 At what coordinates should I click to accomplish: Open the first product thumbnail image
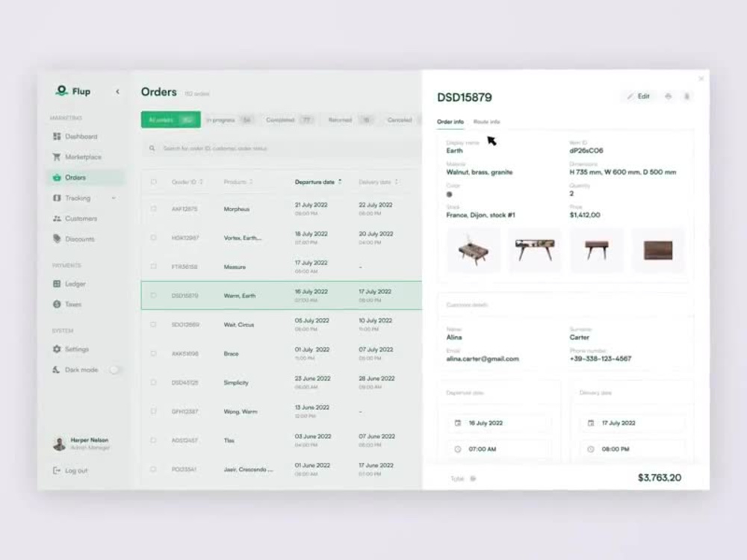(474, 250)
